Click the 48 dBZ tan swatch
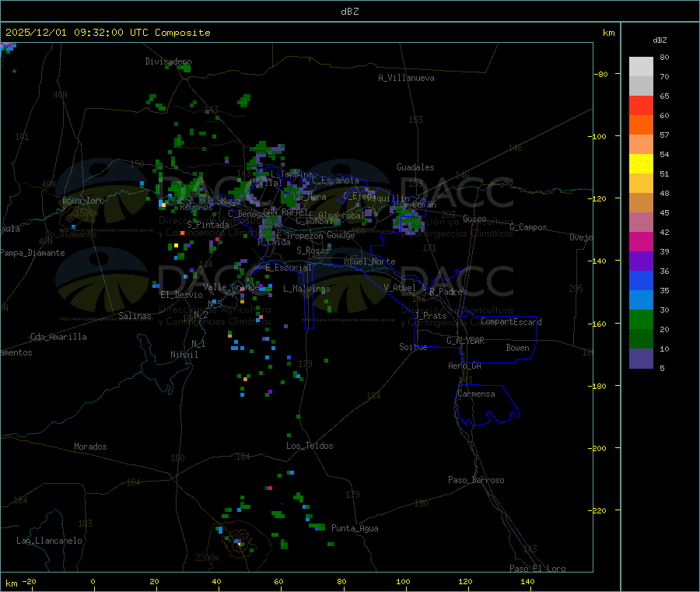The height and width of the screenshot is (592, 700). [641, 203]
